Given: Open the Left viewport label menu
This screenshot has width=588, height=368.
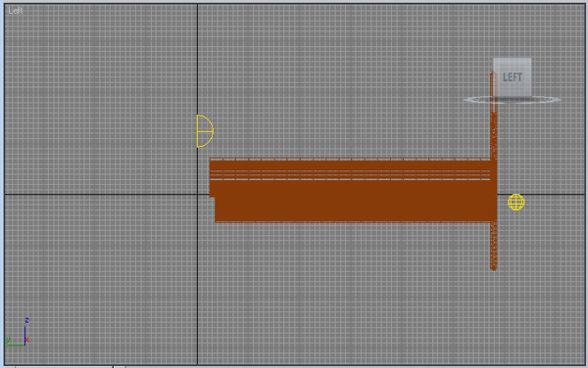Looking at the screenshot, I should click(16, 11).
